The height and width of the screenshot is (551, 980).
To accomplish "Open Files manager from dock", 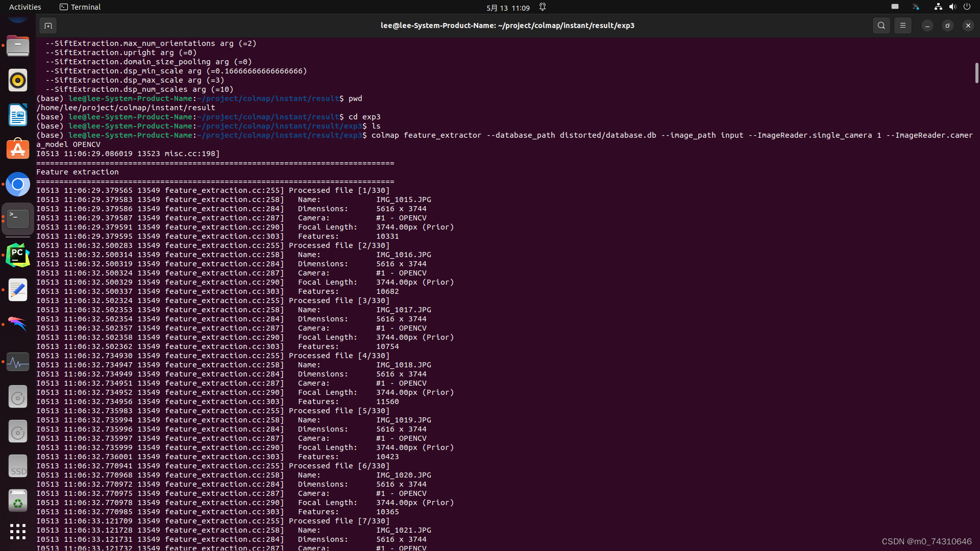I will (x=18, y=46).
